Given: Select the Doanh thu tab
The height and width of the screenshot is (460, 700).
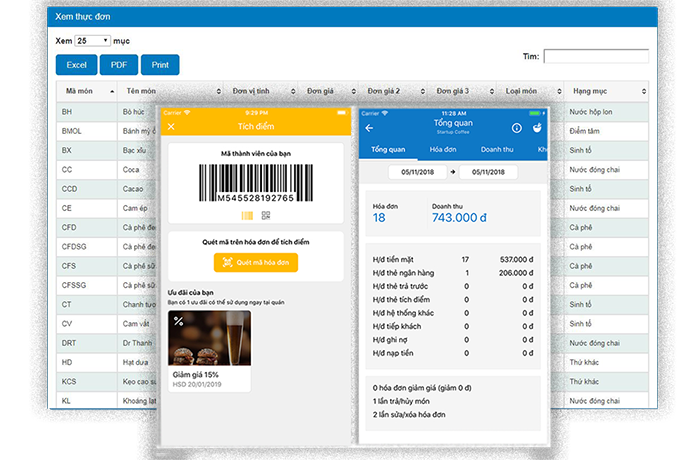Looking at the screenshot, I should (x=498, y=149).
